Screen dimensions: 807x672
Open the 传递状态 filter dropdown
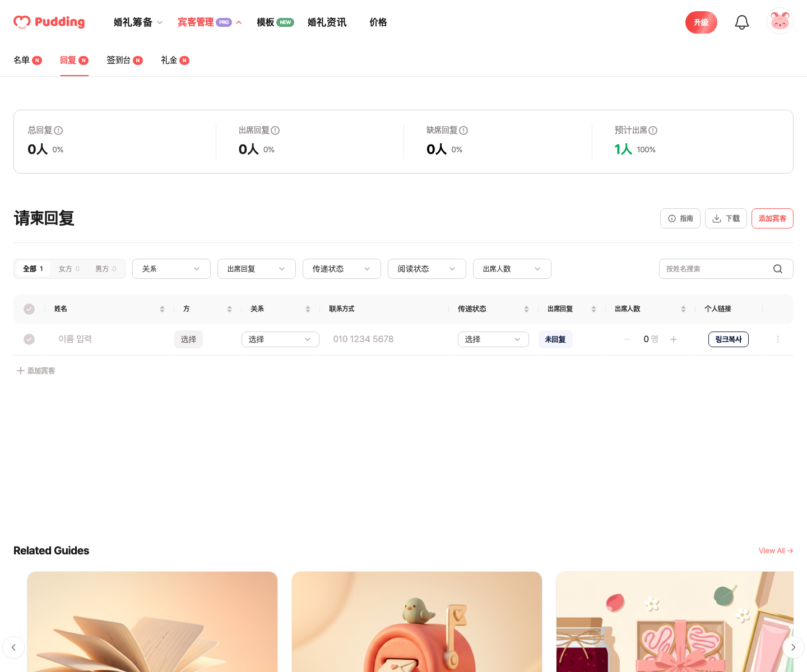point(342,269)
